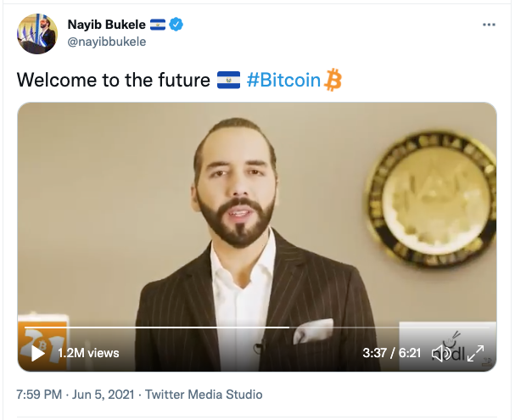Click the blue verified badge
515x420 pixels.
176,25
